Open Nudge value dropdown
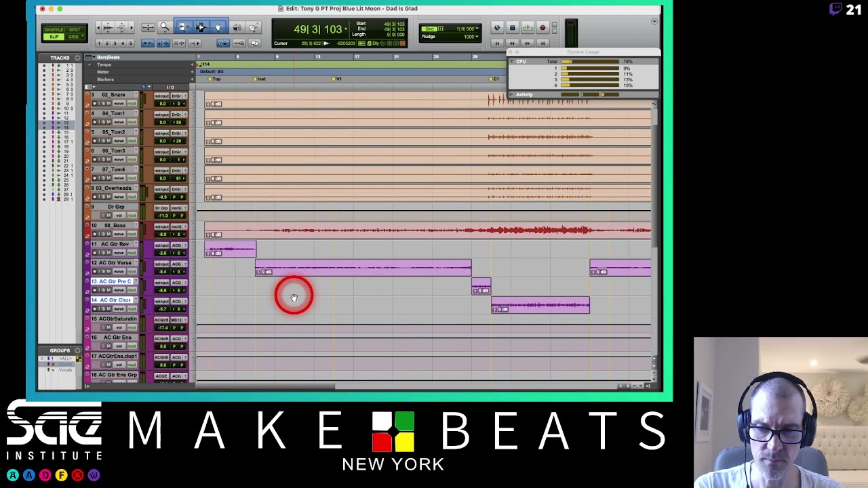868x488 pixels. click(477, 37)
